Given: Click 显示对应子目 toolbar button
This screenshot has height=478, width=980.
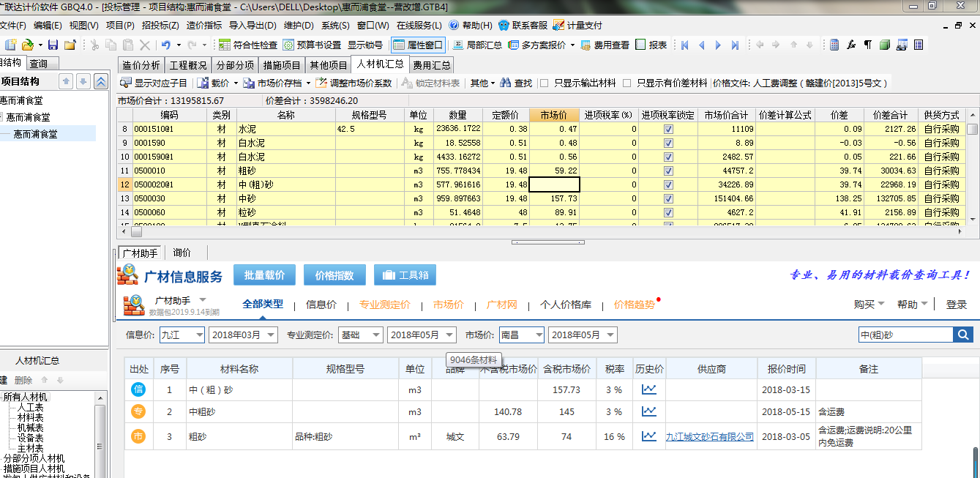Looking at the screenshot, I should (x=154, y=83).
